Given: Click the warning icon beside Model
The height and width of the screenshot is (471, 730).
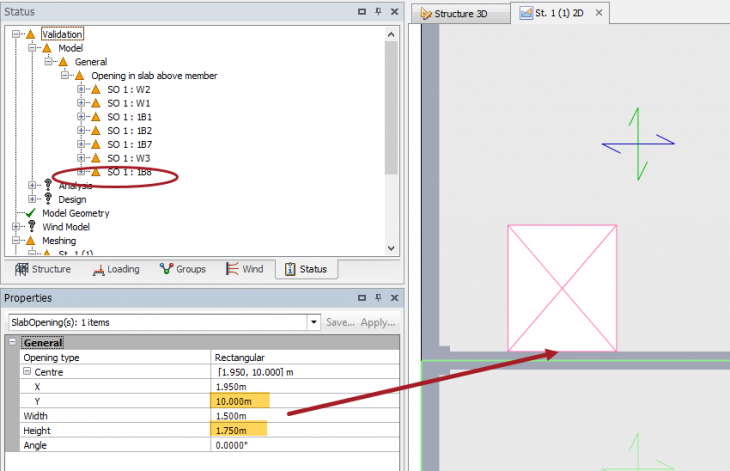Looking at the screenshot, I should point(47,48).
